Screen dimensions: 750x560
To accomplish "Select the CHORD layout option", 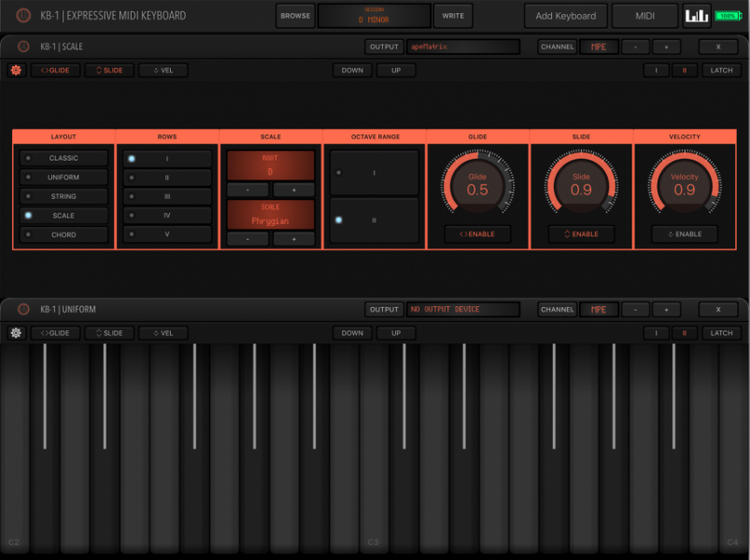I will (63, 234).
